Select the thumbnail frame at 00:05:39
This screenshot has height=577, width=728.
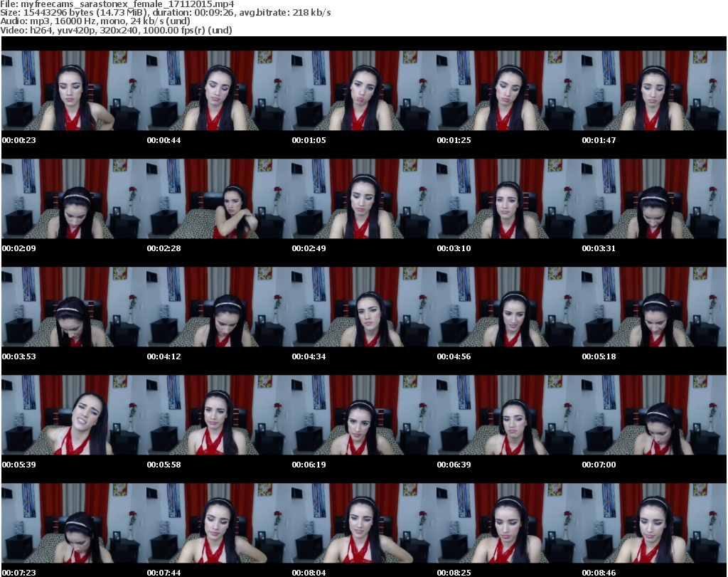[x=74, y=415]
